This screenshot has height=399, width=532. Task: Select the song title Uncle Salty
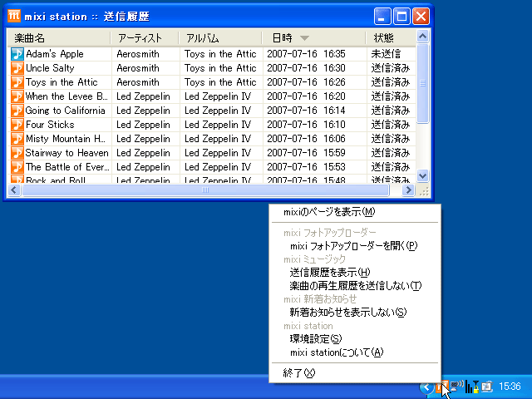50,68
